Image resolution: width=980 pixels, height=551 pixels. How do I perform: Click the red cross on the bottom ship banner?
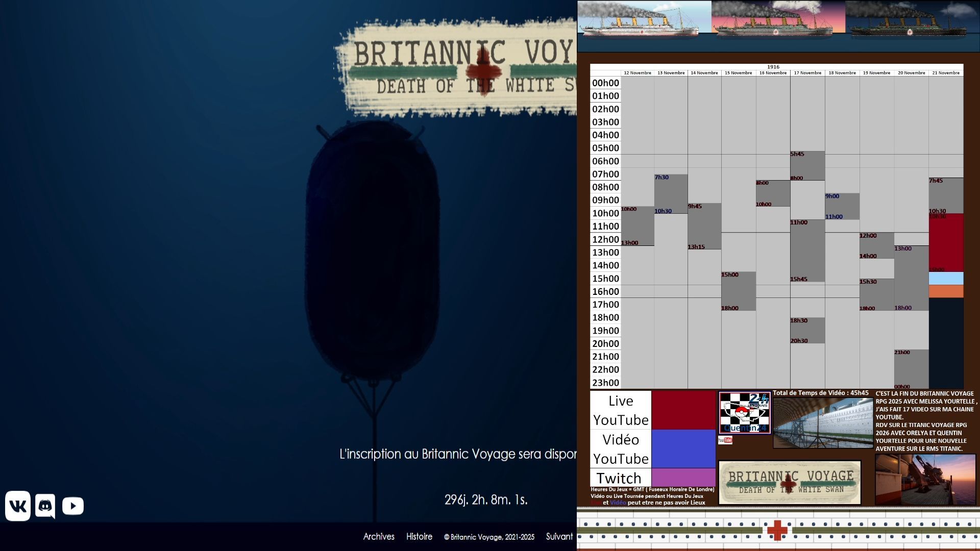point(777,530)
